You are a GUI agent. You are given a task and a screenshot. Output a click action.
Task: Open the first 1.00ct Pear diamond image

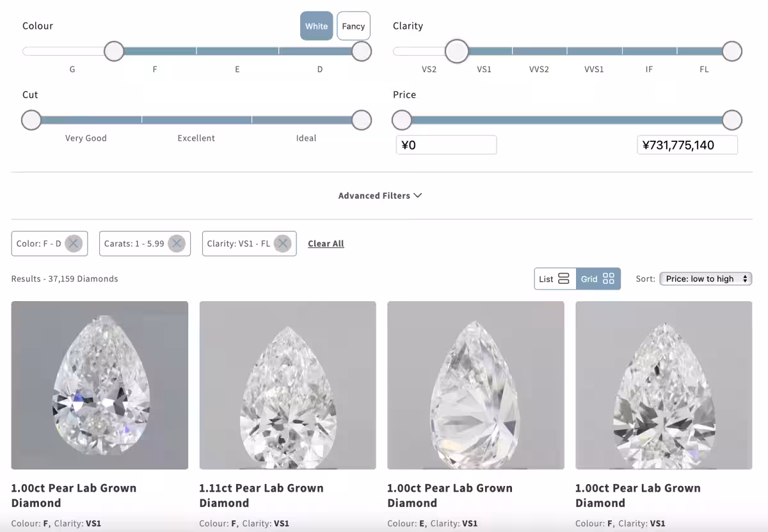click(100, 385)
